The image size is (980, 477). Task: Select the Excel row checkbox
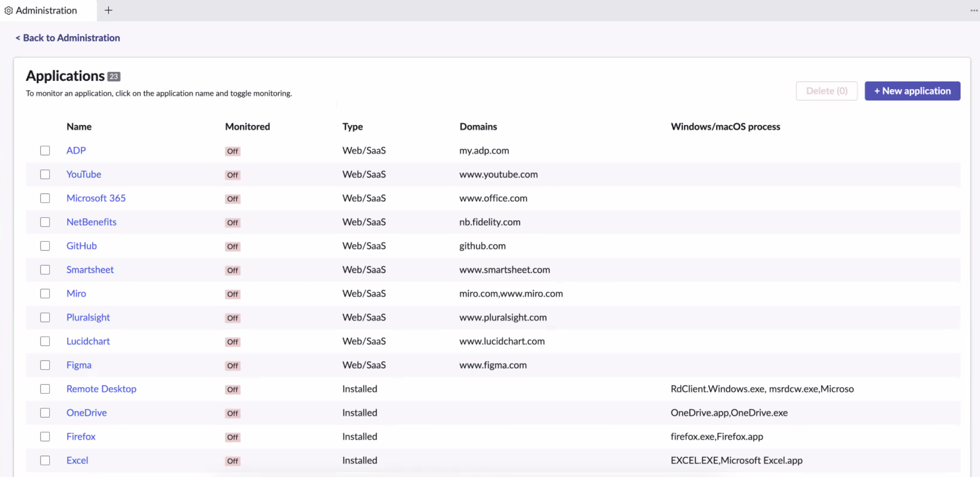pos(45,460)
